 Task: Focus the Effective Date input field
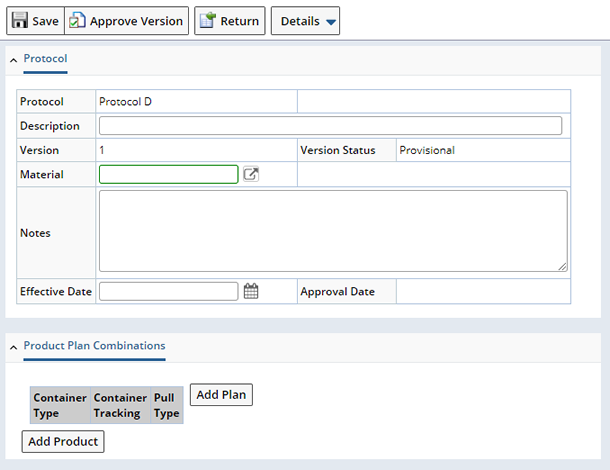pyautogui.click(x=168, y=291)
